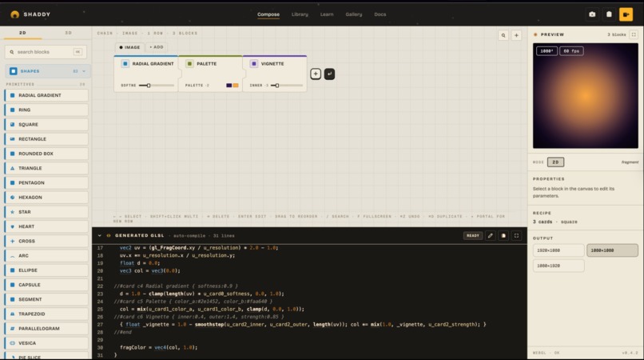This screenshot has height=360, width=644.
Task: Click the Parallelogram primitive icon
Action: pyautogui.click(x=12, y=329)
